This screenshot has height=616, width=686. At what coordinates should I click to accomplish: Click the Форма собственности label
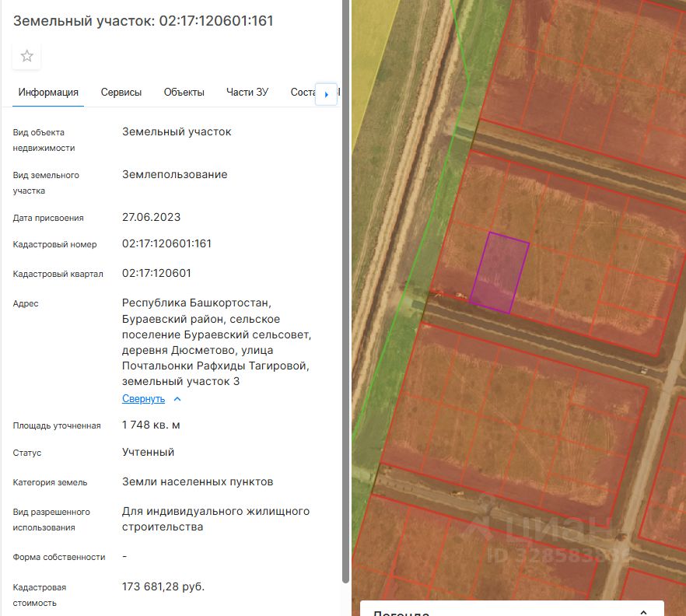pyautogui.click(x=59, y=557)
